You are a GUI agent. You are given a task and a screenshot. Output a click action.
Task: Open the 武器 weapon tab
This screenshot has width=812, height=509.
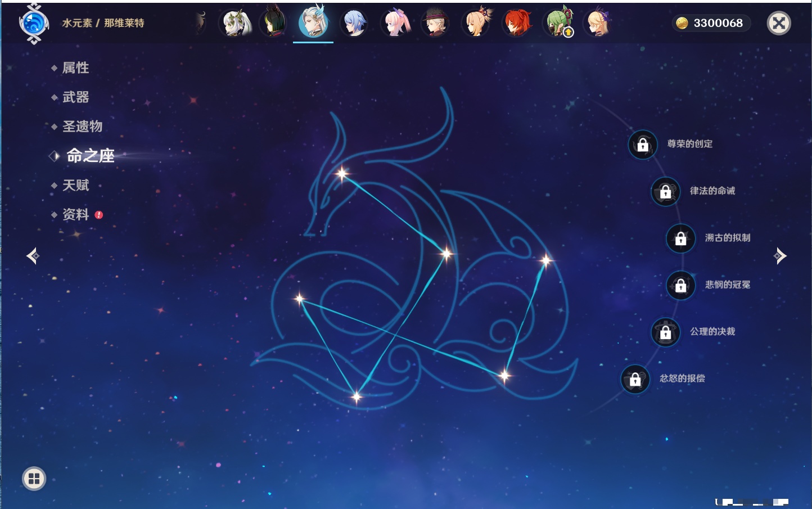75,97
